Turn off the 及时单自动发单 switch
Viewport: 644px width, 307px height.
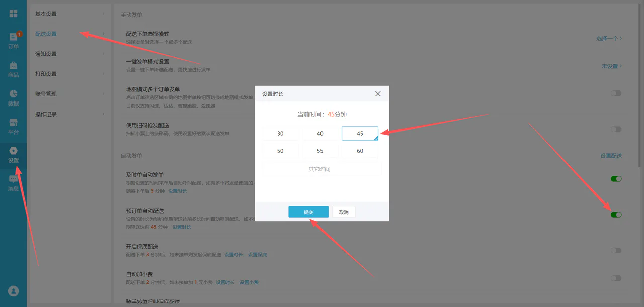(x=616, y=179)
